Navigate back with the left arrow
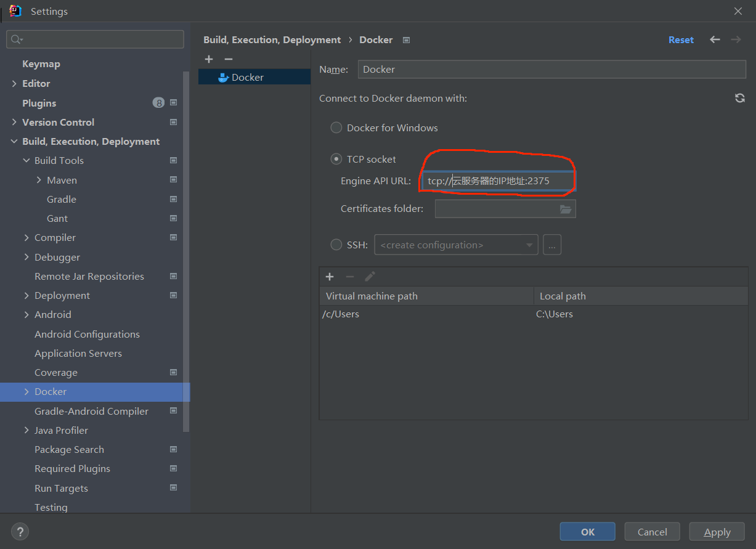This screenshot has height=549, width=756. coord(715,39)
